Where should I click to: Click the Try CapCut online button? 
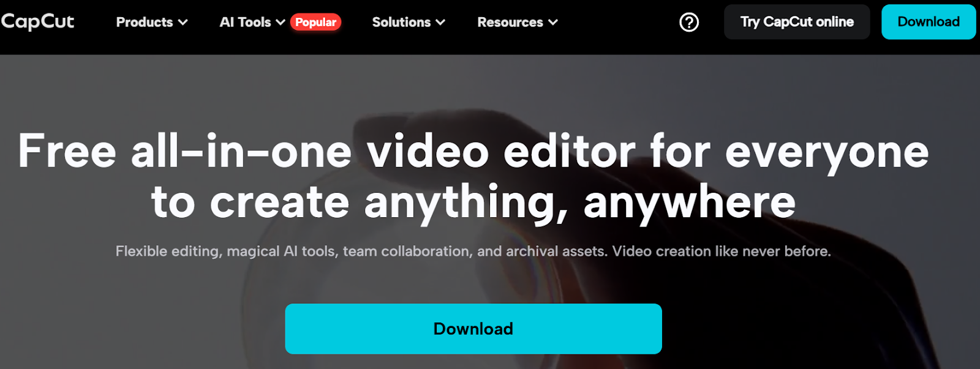797,22
